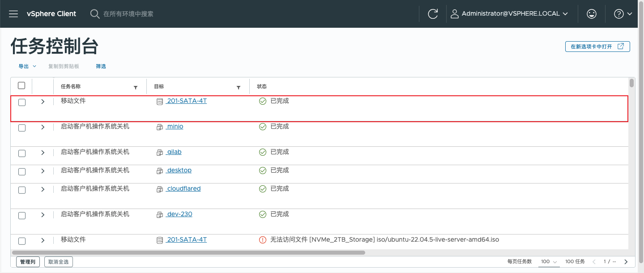This screenshot has height=273, width=644.
Task: Open the feedback smiley icon
Action: (x=592, y=14)
